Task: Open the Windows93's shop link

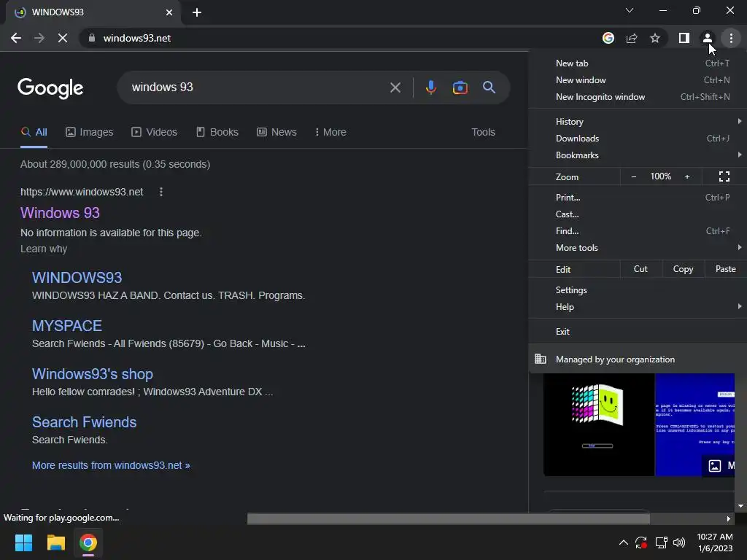Action: [93, 374]
